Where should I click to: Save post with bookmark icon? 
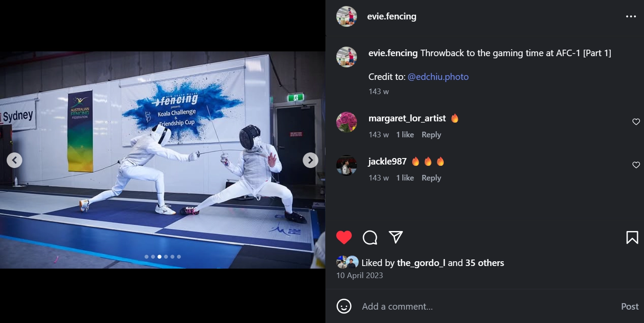(632, 237)
